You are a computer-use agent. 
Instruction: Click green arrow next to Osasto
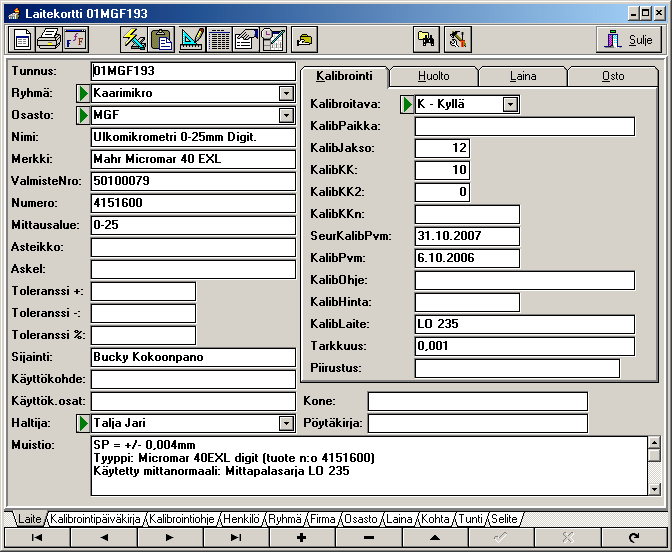pyautogui.click(x=83, y=115)
